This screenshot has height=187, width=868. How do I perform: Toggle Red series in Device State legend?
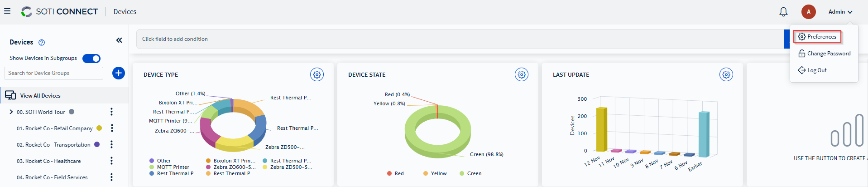[395, 173]
